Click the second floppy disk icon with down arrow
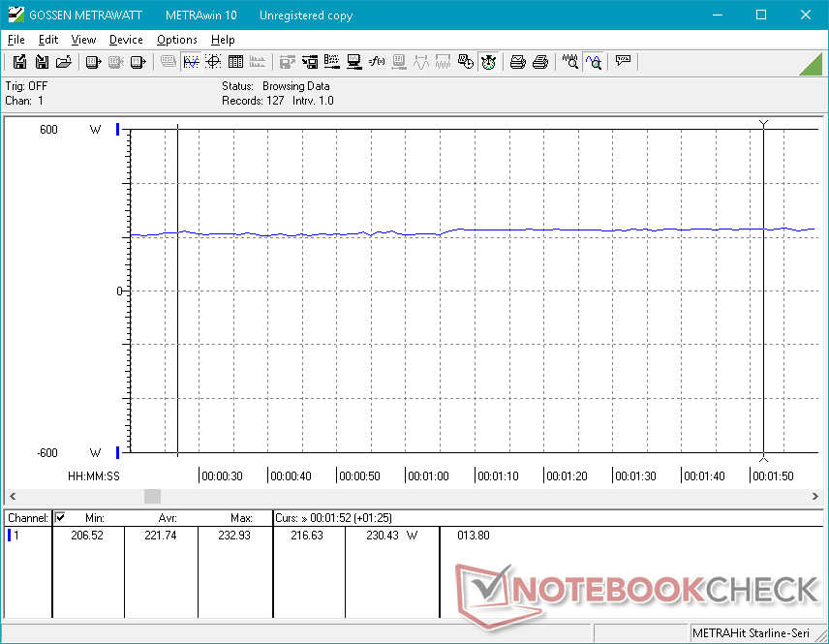Image resolution: width=829 pixels, height=644 pixels. pyautogui.click(x=42, y=62)
